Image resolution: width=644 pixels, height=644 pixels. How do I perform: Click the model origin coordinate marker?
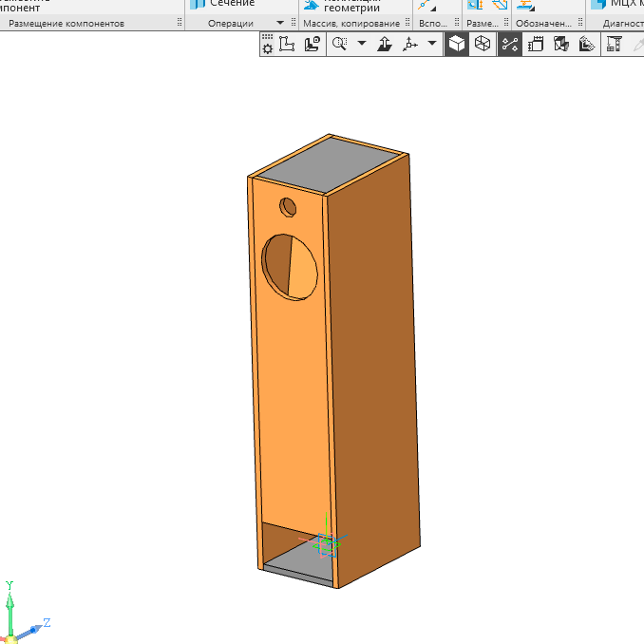327,545
